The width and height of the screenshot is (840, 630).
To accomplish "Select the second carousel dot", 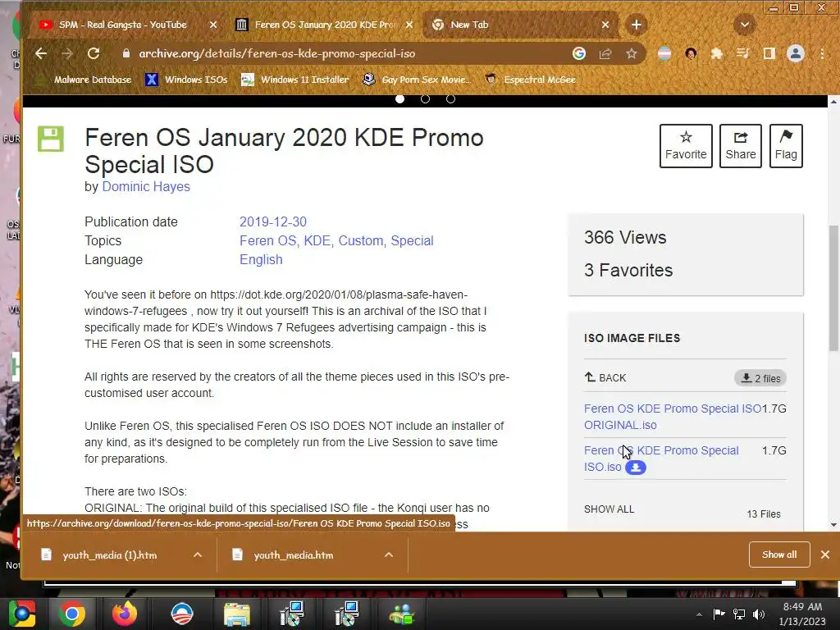I will 426,99.
